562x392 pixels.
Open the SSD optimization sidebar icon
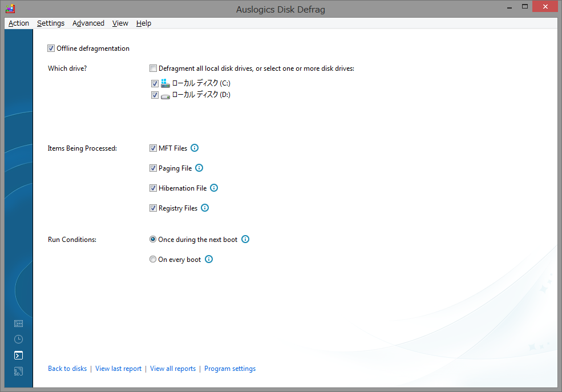pos(18,371)
